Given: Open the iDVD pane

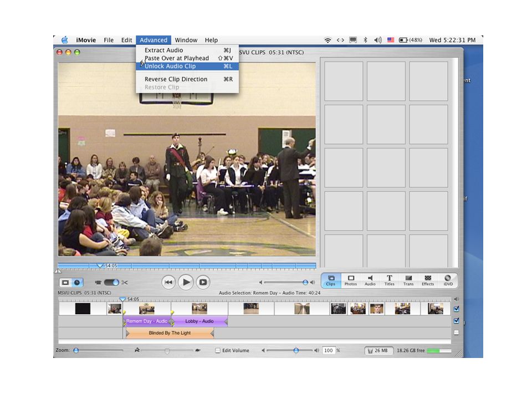Looking at the screenshot, I should click(x=448, y=280).
